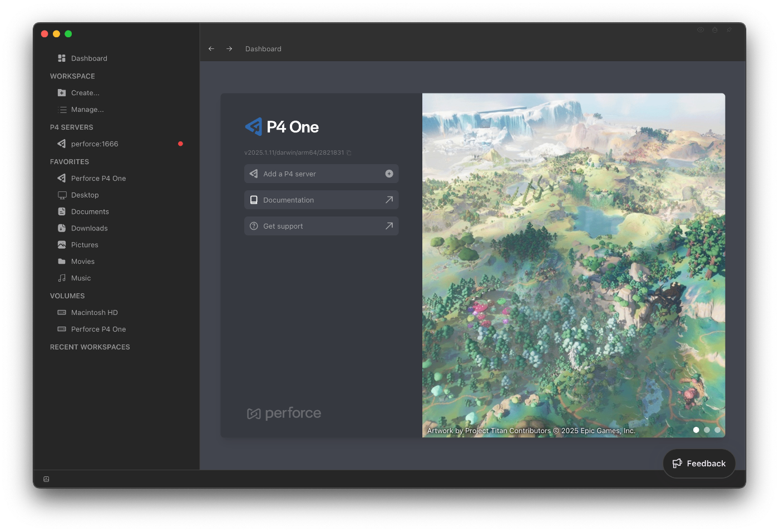The width and height of the screenshot is (779, 532).
Task: Go back with the left arrow
Action: pos(211,49)
